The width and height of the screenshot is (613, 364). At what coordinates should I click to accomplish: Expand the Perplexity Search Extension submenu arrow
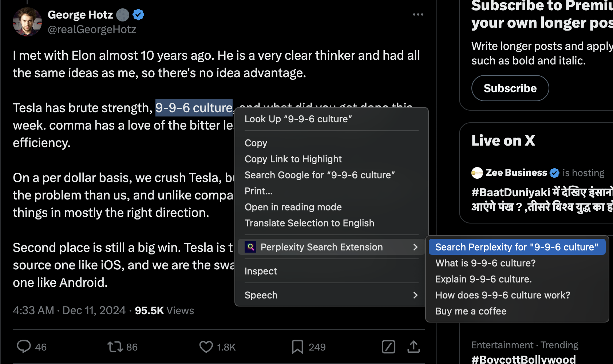tap(415, 247)
